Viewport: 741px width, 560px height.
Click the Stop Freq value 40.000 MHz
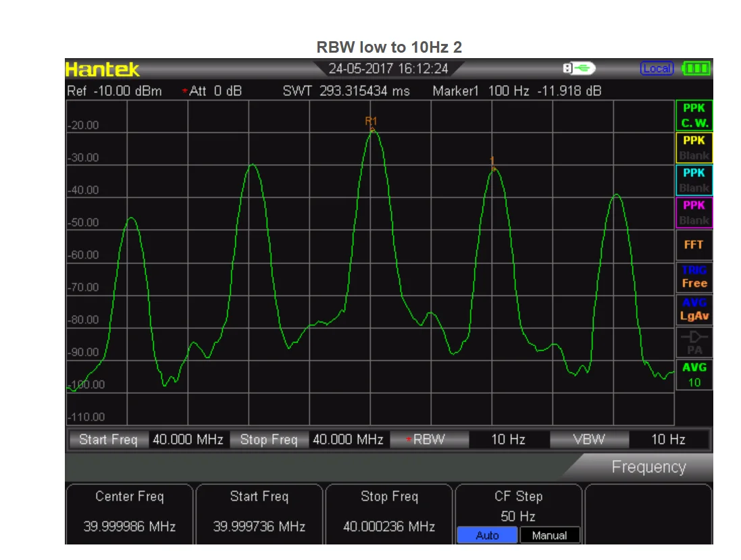(349, 440)
